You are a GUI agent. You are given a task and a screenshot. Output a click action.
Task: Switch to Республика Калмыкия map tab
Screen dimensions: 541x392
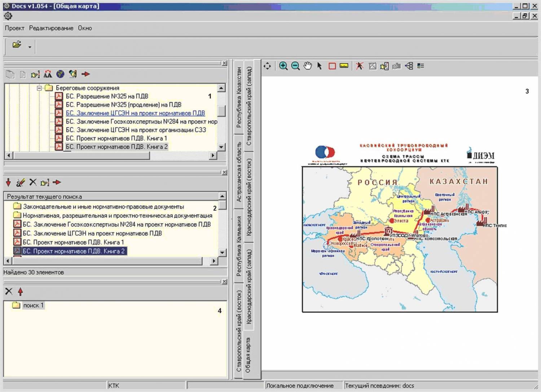[239, 246]
